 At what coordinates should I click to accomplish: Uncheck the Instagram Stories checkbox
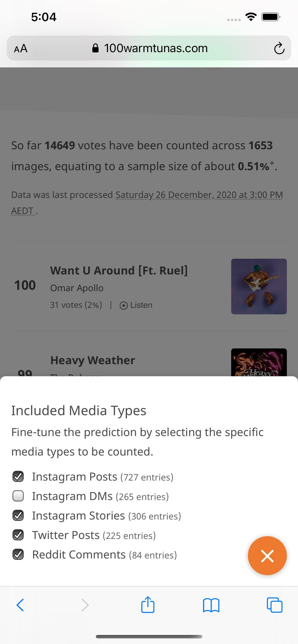[18, 516]
